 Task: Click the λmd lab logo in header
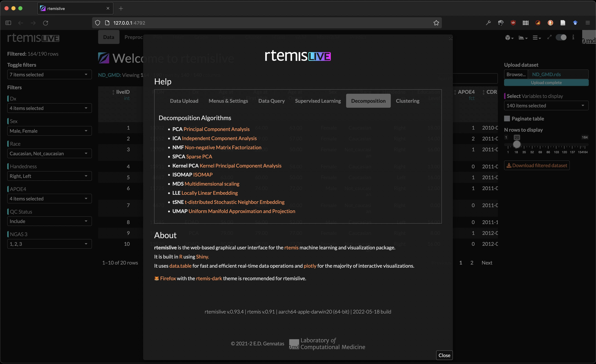click(x=589, y=37)
